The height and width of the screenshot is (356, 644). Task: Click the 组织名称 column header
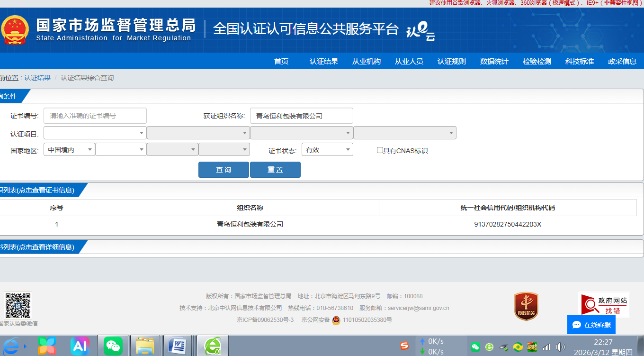pyautogui.click(x=250, y=208)
